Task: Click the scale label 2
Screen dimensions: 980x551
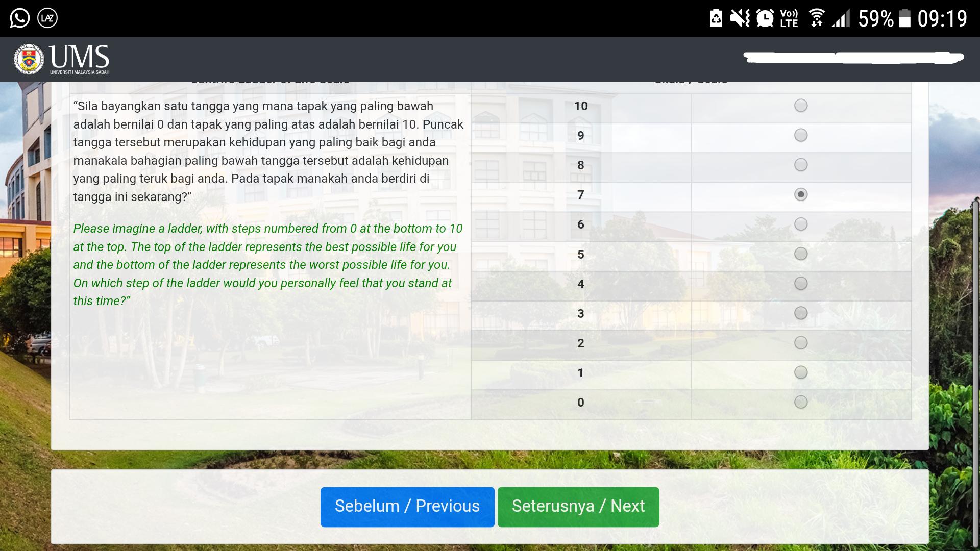Action: tap(581, 343)
